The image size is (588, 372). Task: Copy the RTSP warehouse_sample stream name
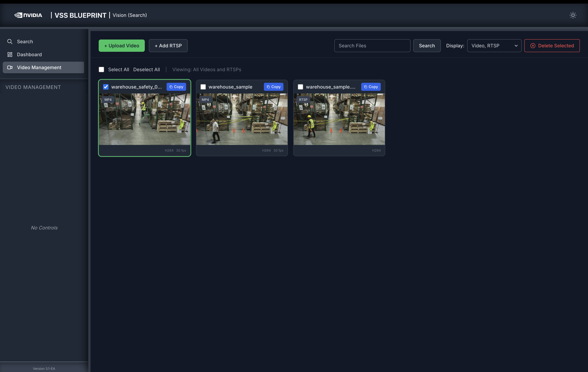click(x=371, y=87)
